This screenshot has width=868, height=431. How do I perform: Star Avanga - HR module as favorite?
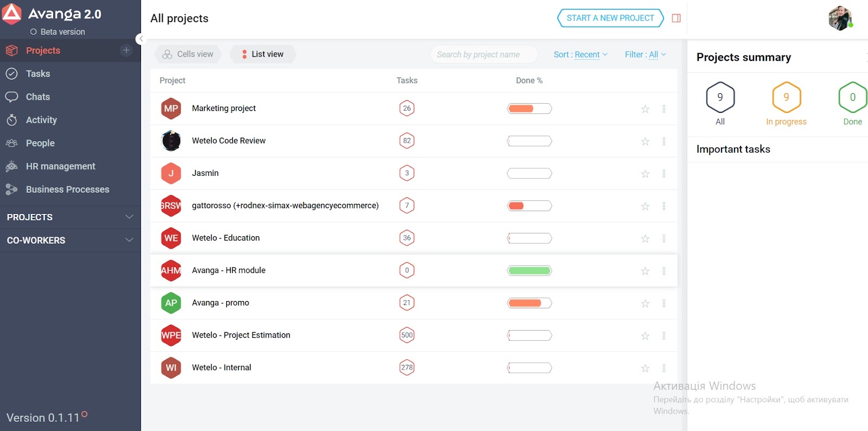[645, 271]
